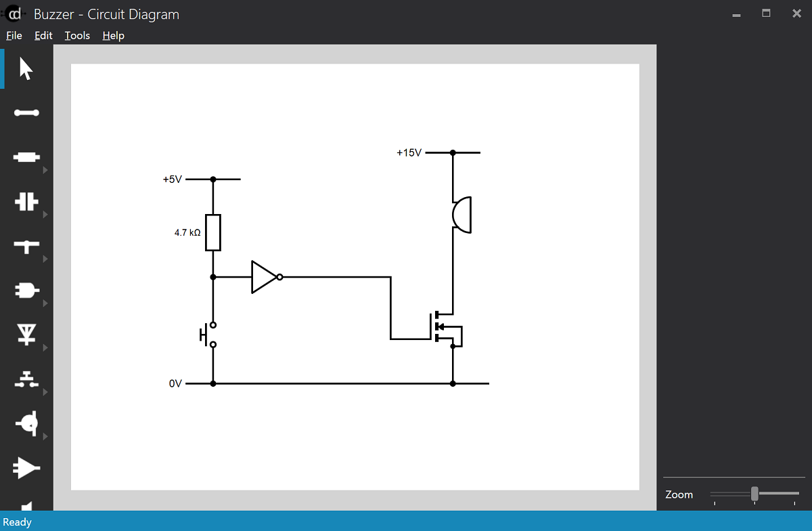Open the Edit menu
This screenshot has width=812, height=531.
click(x=43, y=35)
